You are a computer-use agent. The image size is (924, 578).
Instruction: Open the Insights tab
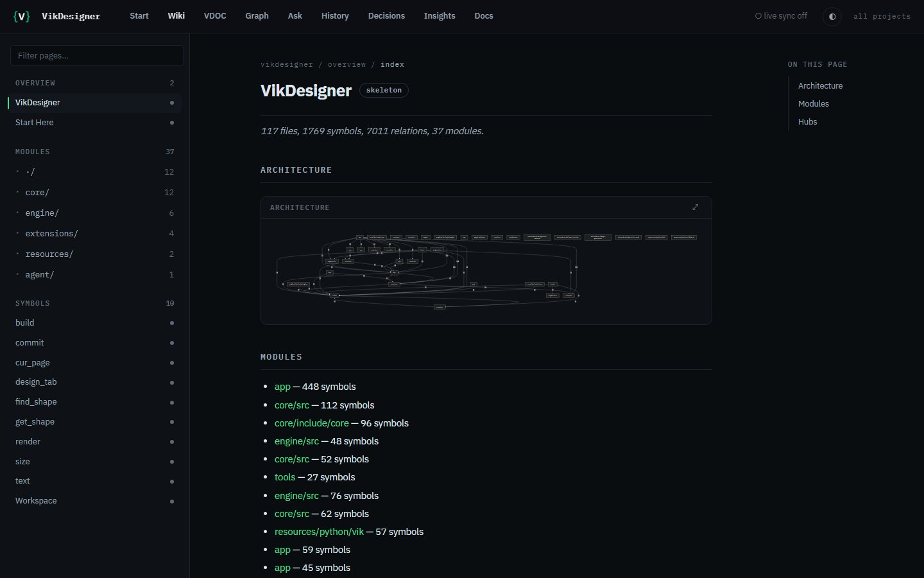click(440, 16)
